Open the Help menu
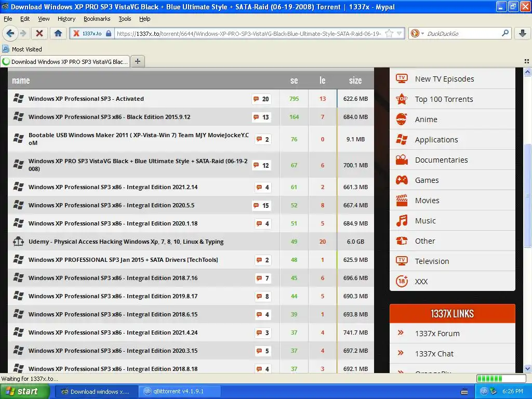The image size is (532, 399). click(144, 19)
